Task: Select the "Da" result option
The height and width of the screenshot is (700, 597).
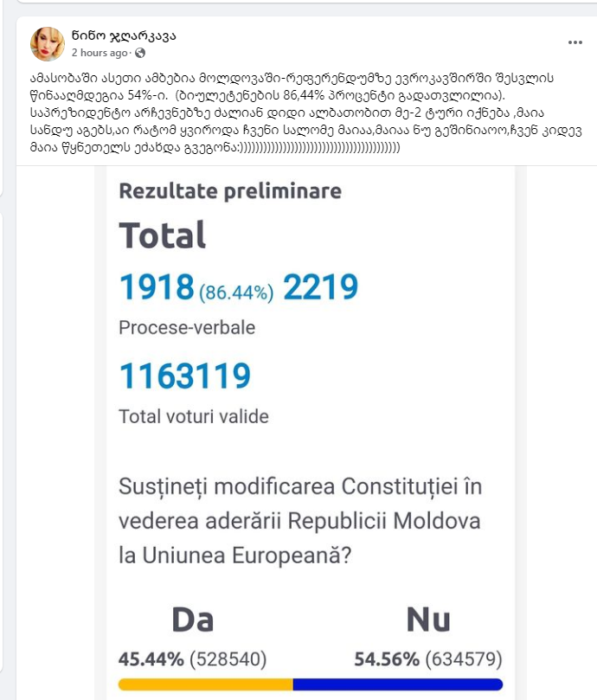Action: (192, 619)
